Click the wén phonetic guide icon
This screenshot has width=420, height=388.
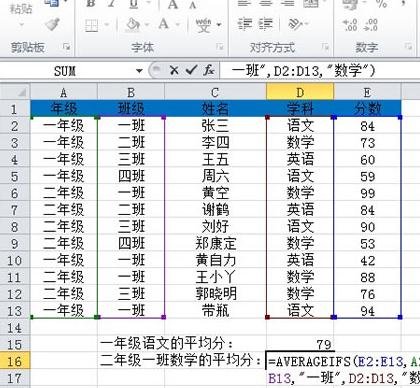(203, 25)
